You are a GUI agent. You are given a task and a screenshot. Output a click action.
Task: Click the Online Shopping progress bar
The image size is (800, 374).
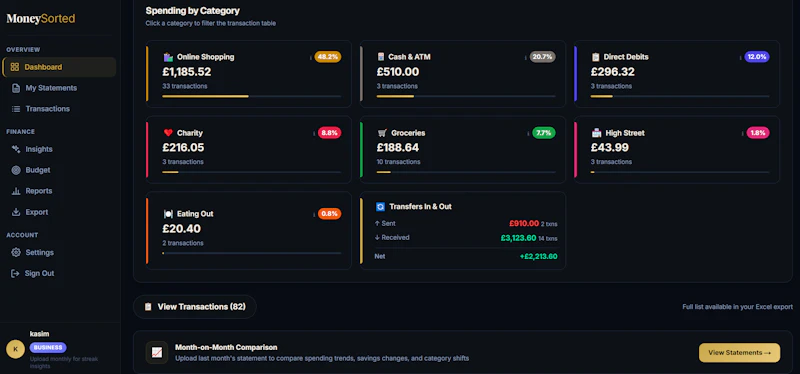tap(252, 96)
